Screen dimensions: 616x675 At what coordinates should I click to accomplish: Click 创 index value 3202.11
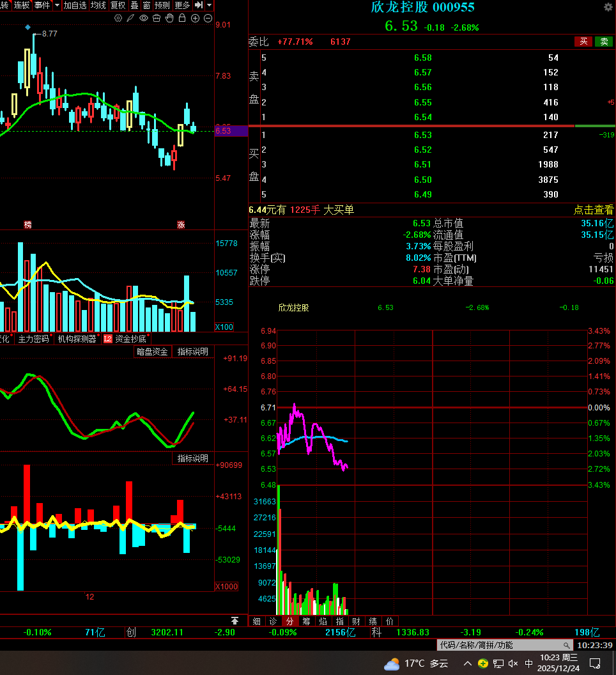(x=167, y=632)
